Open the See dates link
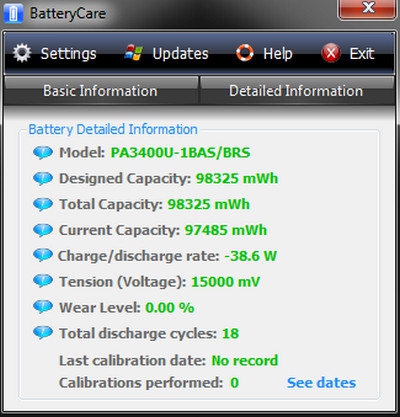The image size is (400, 417). coord(321,383)
